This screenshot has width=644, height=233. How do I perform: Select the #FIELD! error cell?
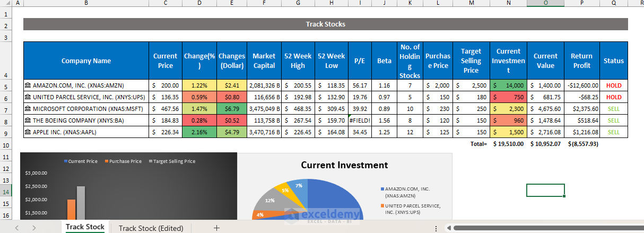360,120
